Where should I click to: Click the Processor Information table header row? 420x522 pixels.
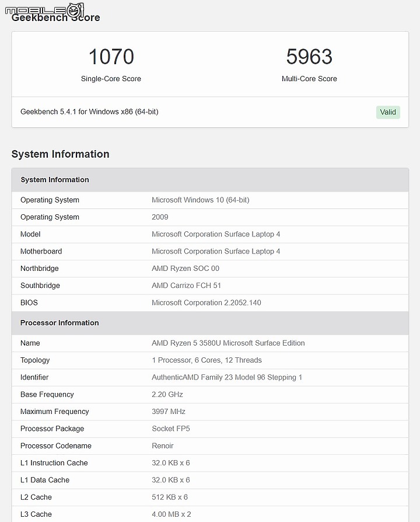[x=210, y=323]
